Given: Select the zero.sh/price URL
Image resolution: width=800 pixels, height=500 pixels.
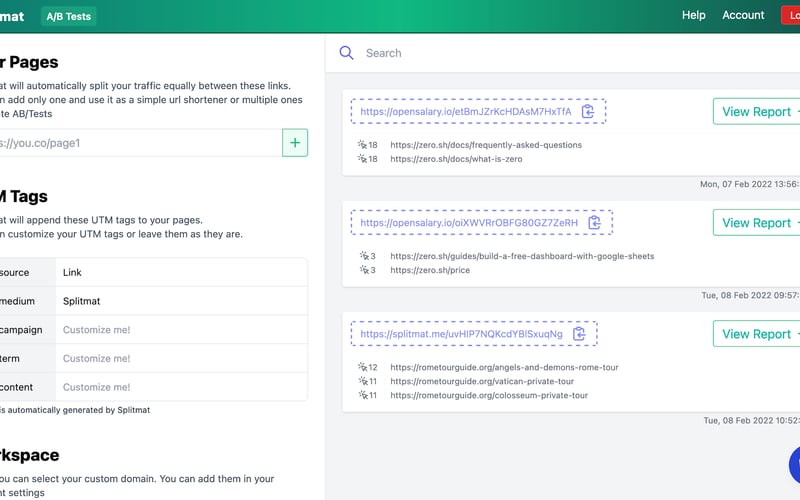Looking at the screenshot, I should coord(430,270).
